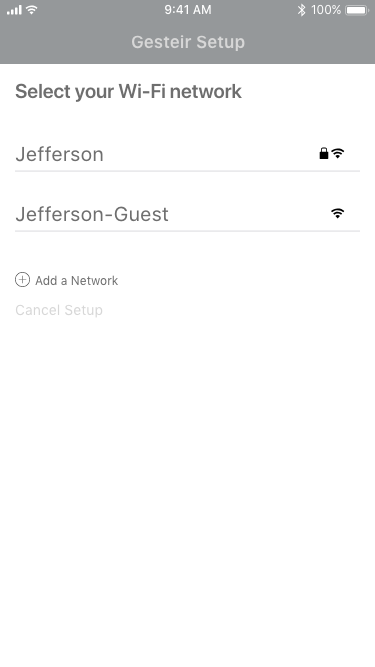375x667 pixels.
Task: Tap the 100% battery percentage
Action: pyautogui.click(x=326, y=10)
